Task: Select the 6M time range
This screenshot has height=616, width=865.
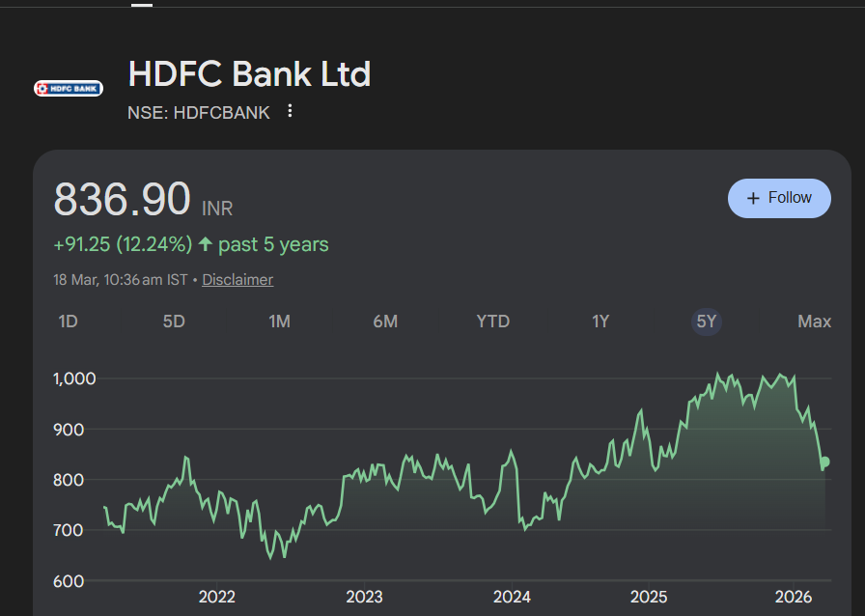Action: [385, 322]
